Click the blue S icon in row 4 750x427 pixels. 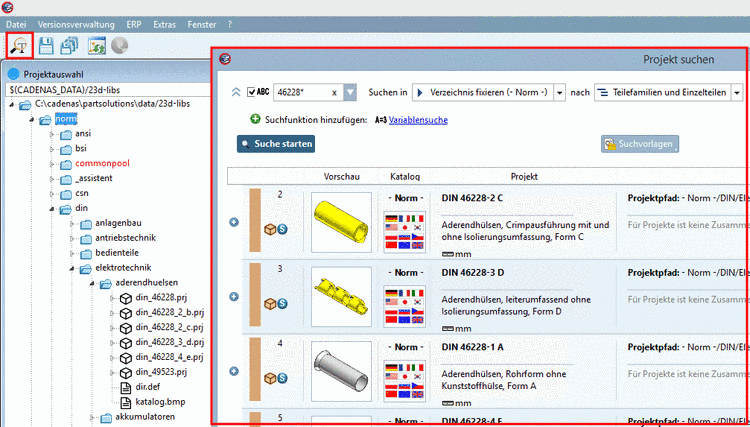(x=283, y=378)
